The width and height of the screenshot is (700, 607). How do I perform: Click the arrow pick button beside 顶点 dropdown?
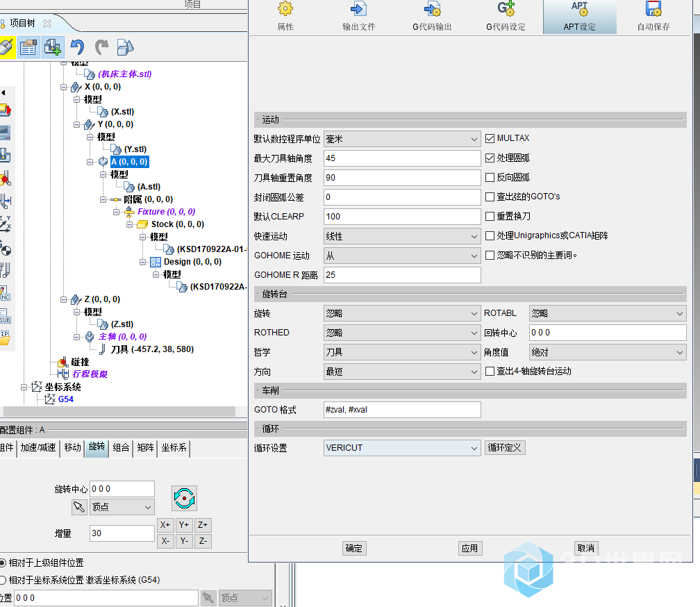coord(79,507)
